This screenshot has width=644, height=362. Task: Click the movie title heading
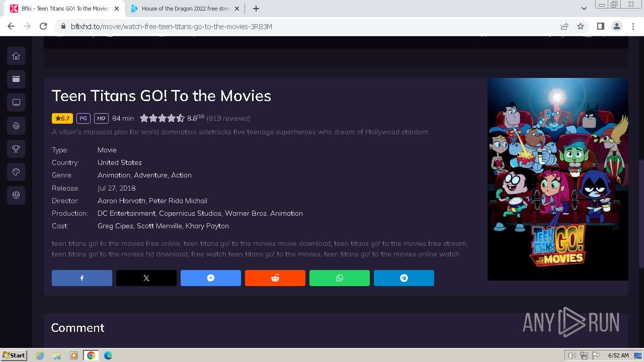[x=162, y=96]
